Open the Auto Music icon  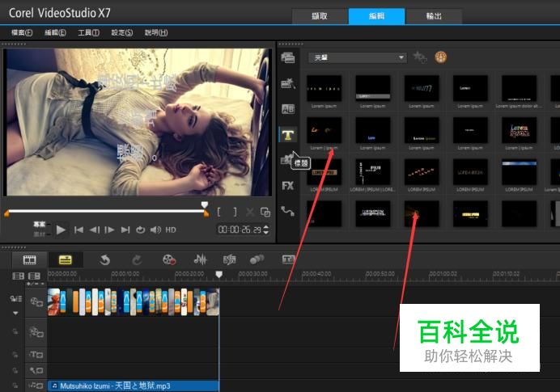click(x=229, y=259)
